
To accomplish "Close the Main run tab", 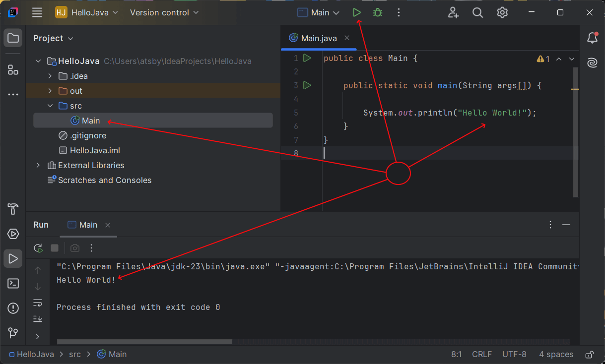I will [107, 225].
